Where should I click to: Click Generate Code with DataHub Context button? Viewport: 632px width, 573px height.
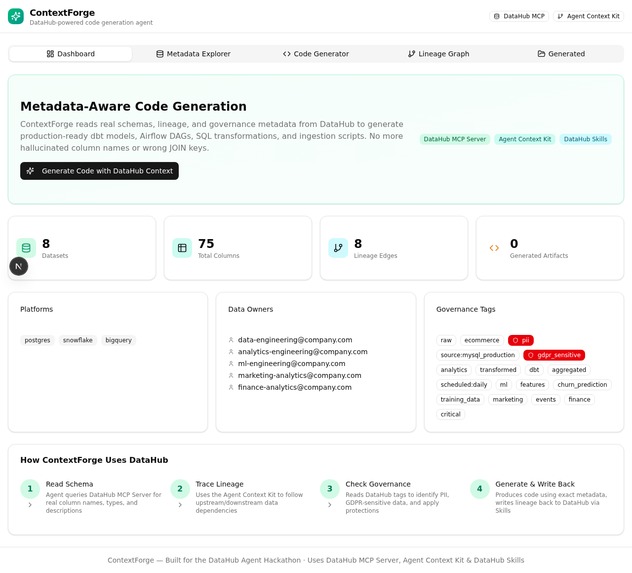(x=100, y=171)
